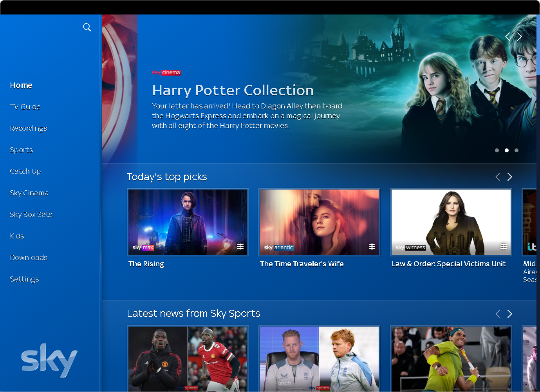Click the right chevron on Latest news row

tap(509, 313)
